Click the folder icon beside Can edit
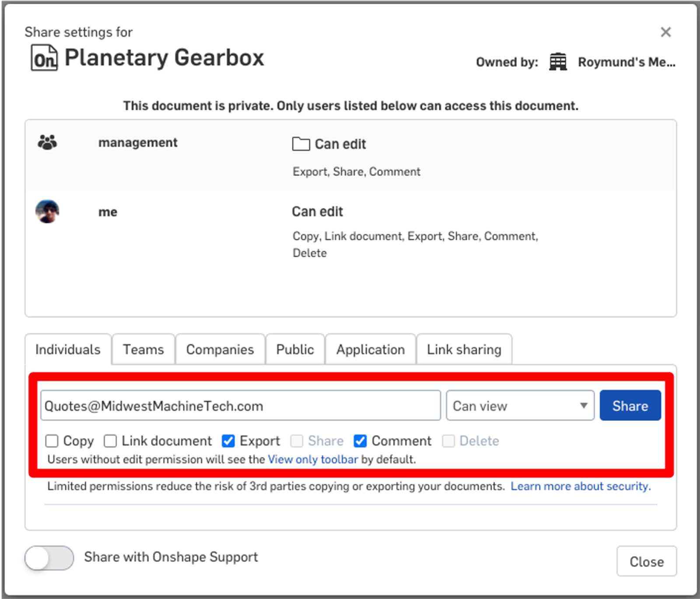The height and width of the screenshot is (599, 700). [x=301, y=144]
